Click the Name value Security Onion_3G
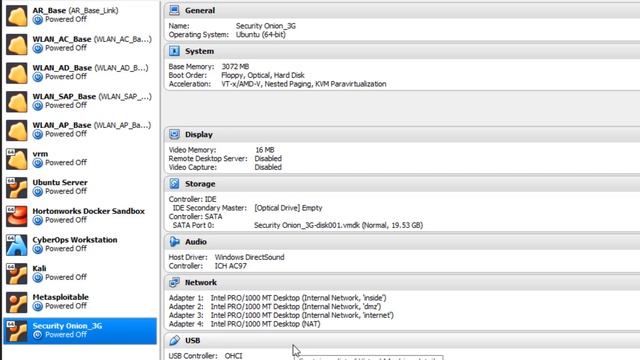The image size is (640, 360). (266, 26)
